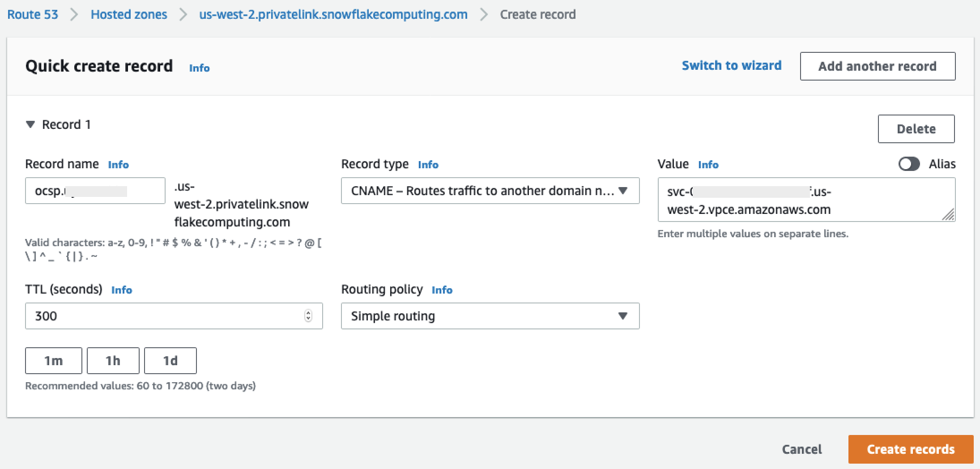
Task: Open Info about TTL seconds
Action: (x=122, y=290)
